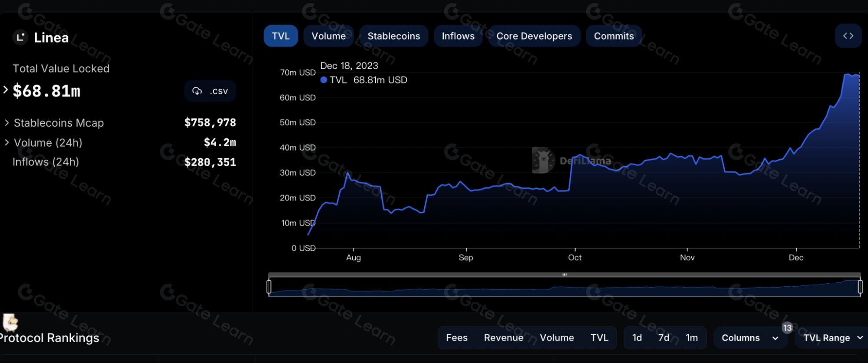The width and height of the screenshot is (868, 363).
Task: Click the left handle of chart range slider
Action: [x=269, y=287]
